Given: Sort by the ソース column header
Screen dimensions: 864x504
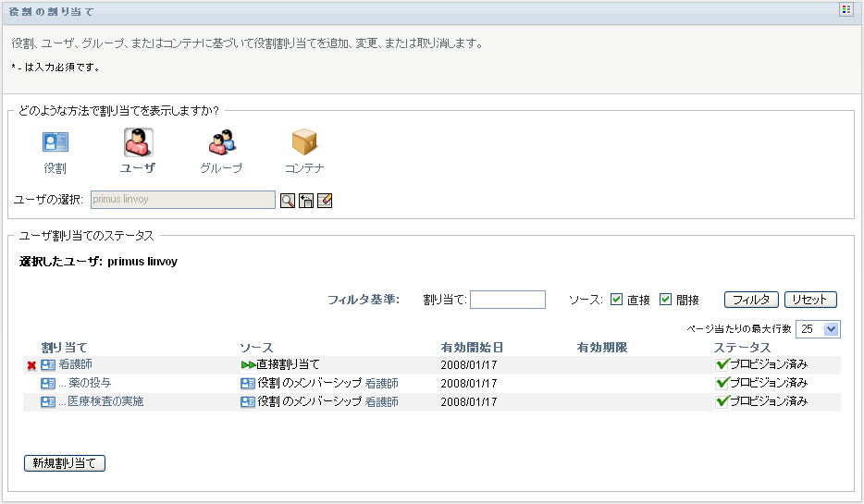Looking at the screenshot, I should [x=256, y=348].
